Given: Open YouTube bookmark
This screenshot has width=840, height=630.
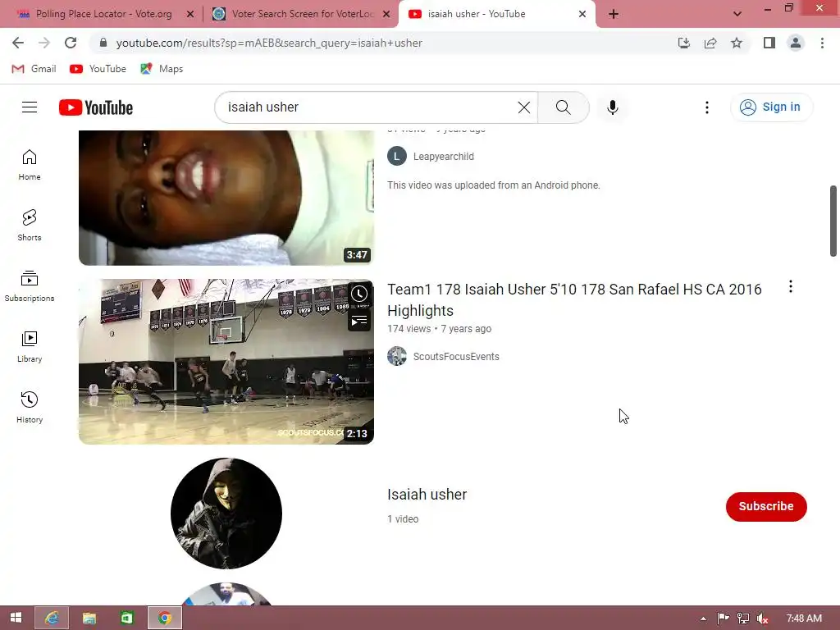Looking at the screenshot, I should tap(98, 69).
